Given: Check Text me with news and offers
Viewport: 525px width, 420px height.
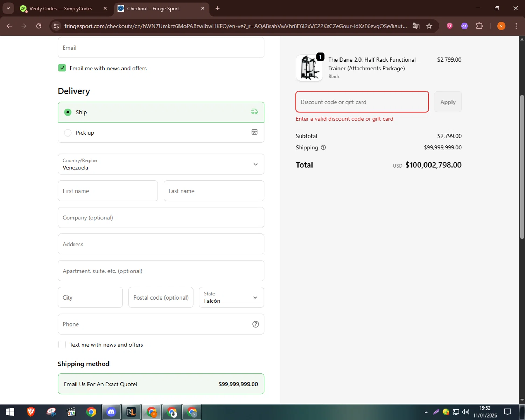Looking at the screenshot, I should point(62,344).
